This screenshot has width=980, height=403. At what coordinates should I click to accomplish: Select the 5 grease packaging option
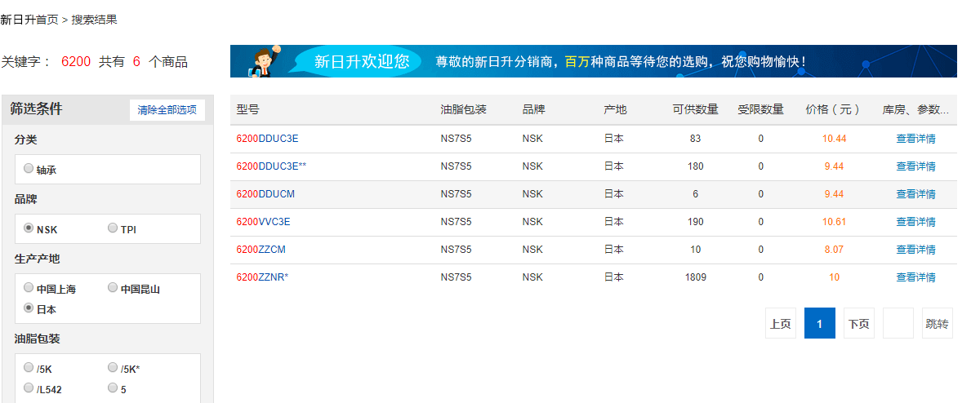[113, 388]
